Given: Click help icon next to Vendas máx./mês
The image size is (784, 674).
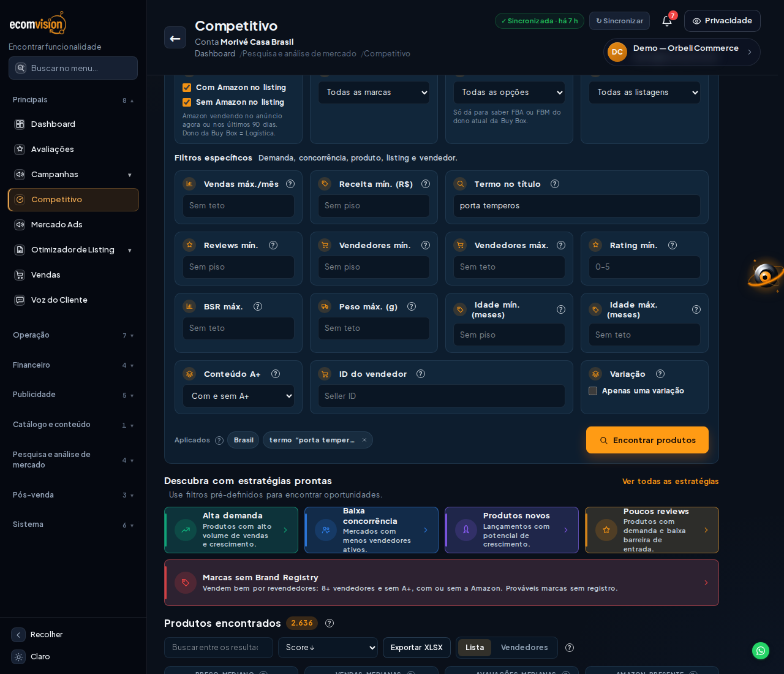Looking at the screenshot, I should point(290,184).
